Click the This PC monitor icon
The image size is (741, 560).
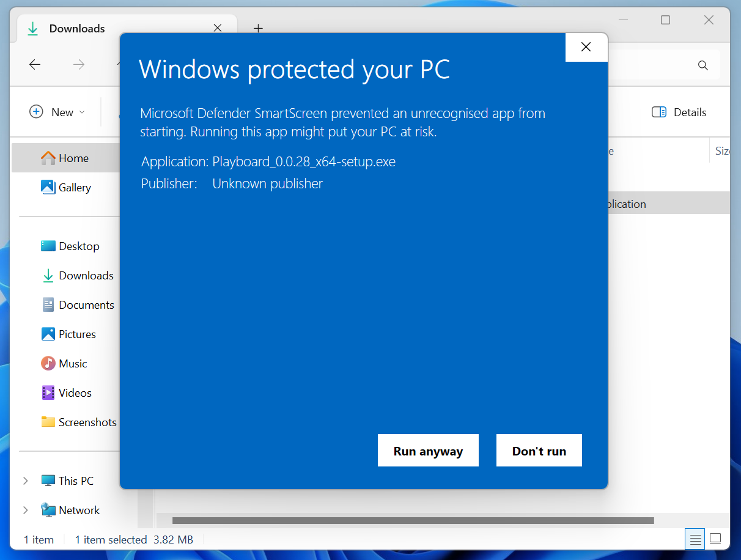coord(48,481)
